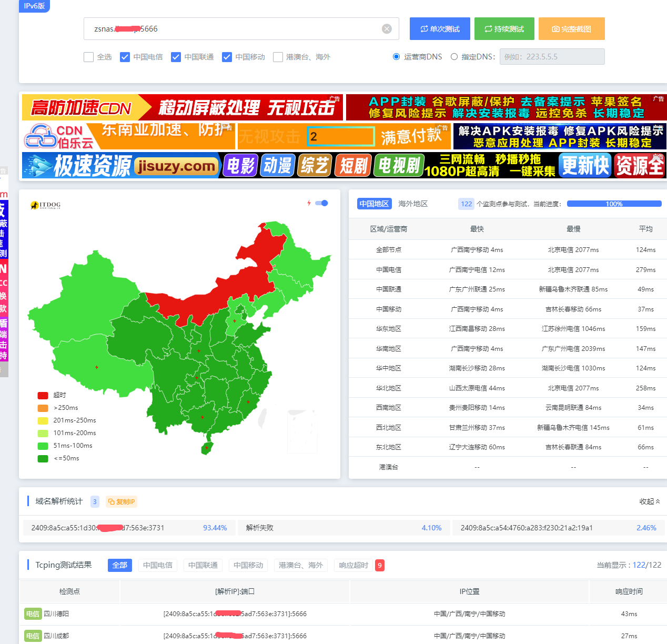Viewport: 667px width, 644px height.
Task: Click the 港澳台 row label
Action: [389, 467]
